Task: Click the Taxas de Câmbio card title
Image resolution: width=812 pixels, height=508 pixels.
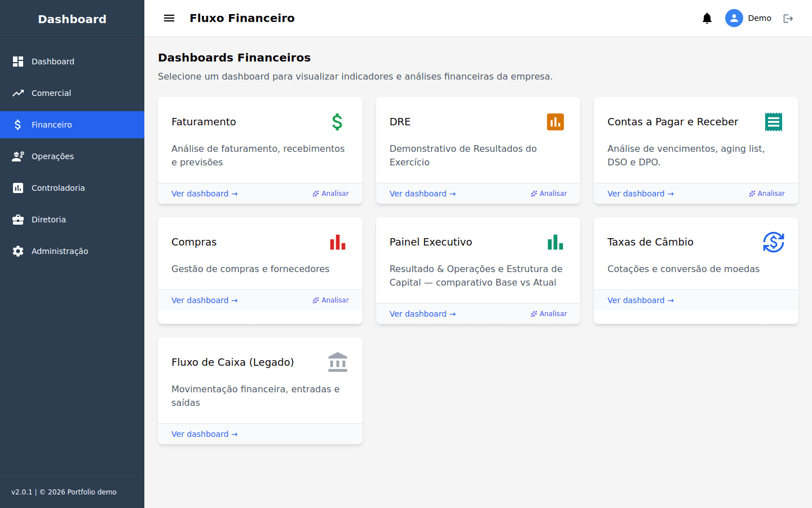Action: pos(650,242)
